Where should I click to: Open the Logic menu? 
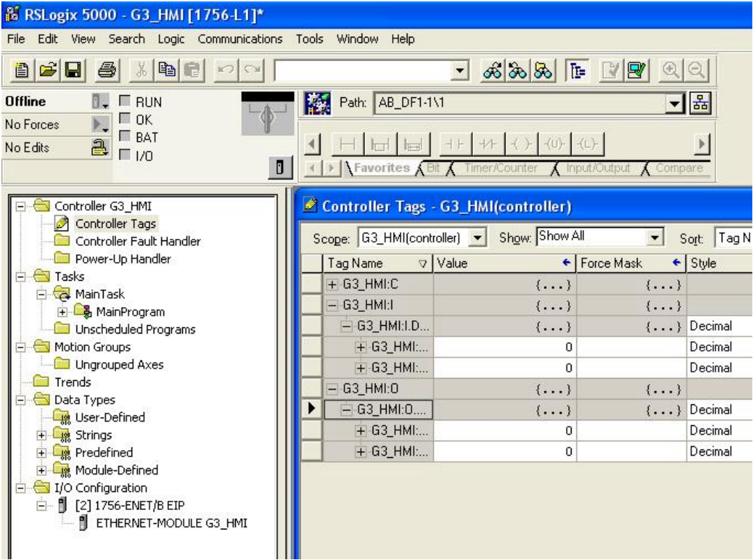pyautogui.click(x=171, y=39)
